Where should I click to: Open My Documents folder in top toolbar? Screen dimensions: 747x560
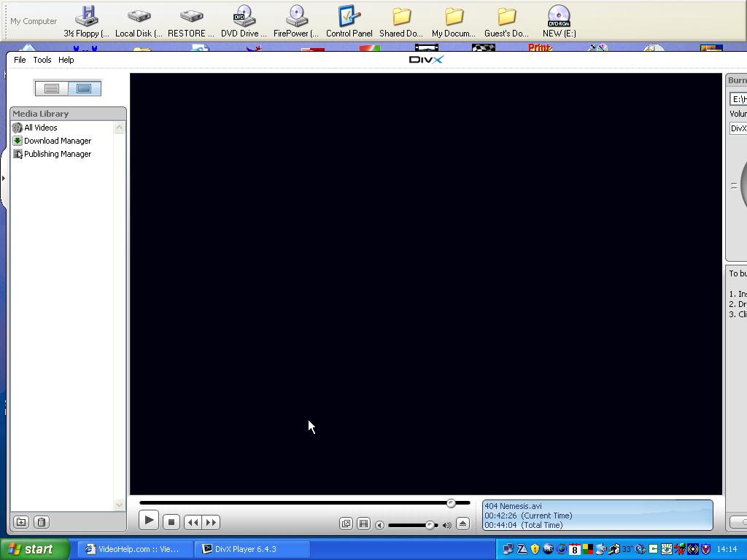coord(454,21)
